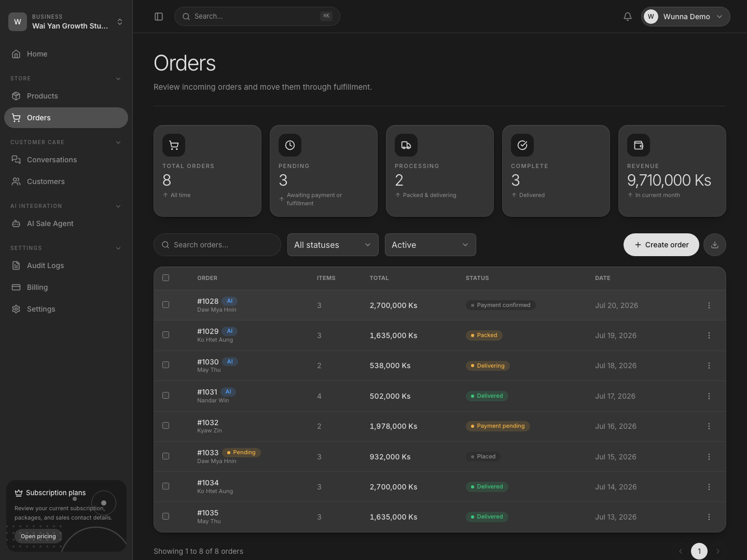This screenshot has height=560, width=747.
Task: Open actions menu for order #1034
Action: (x=709, y=487)
